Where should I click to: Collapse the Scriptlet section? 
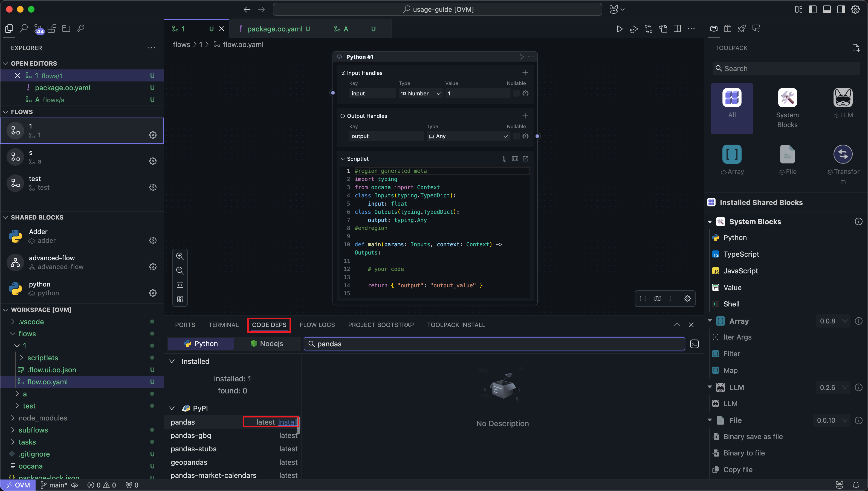point(343,159)
